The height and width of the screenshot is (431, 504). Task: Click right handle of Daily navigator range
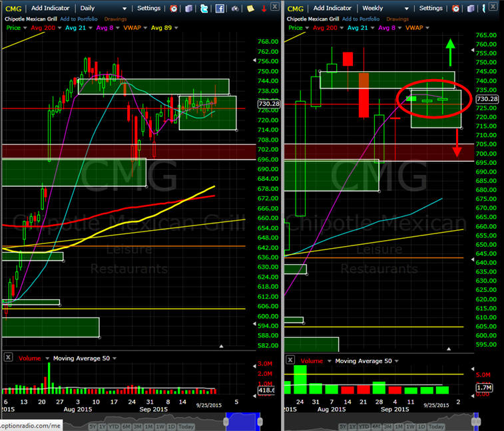tap(260, 421)
